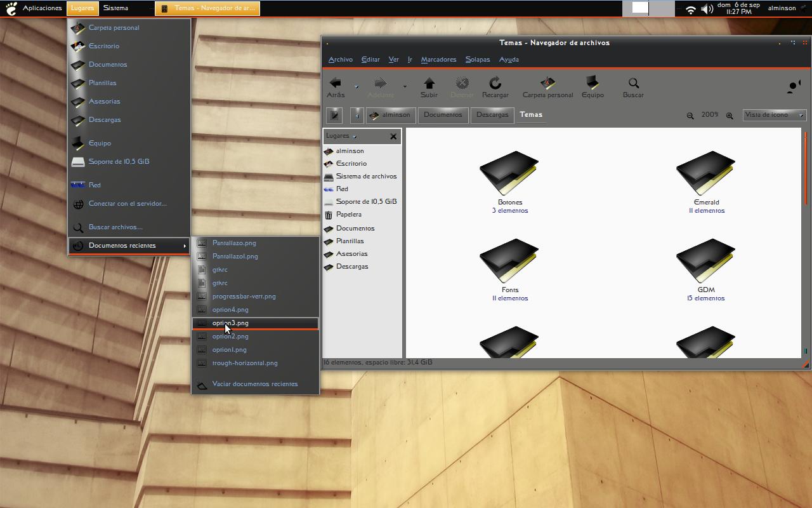
Task: Click the Subir up arrow icon
Action: click(429, 83)
